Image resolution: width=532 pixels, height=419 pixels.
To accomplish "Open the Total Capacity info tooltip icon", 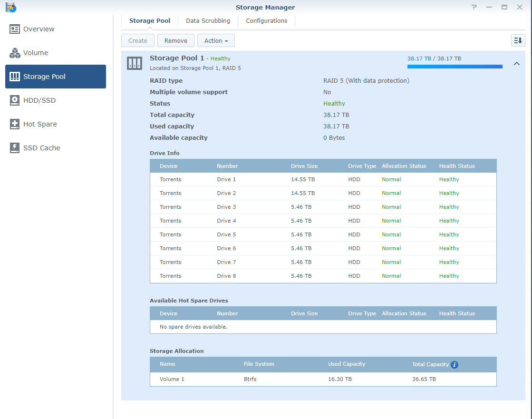I will click(455, 364).
